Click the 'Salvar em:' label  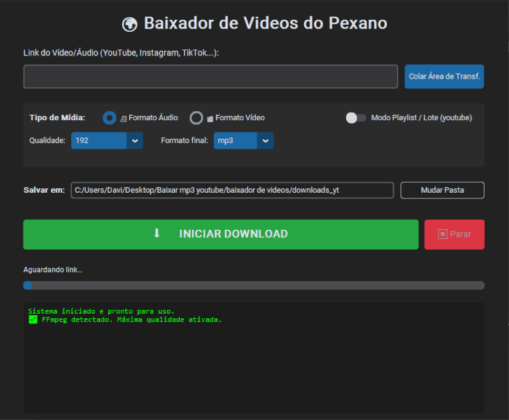[44, 190]
